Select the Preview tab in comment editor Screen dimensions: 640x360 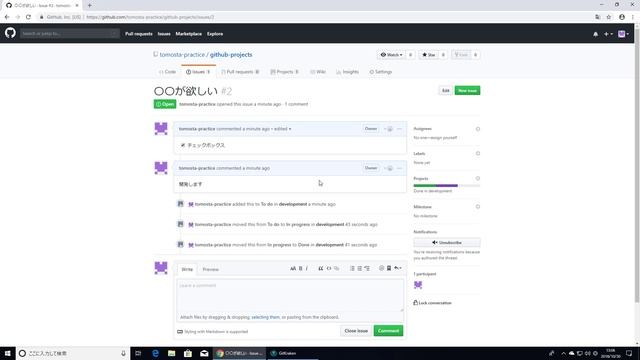pyautogui.click(x=211, y=269)
